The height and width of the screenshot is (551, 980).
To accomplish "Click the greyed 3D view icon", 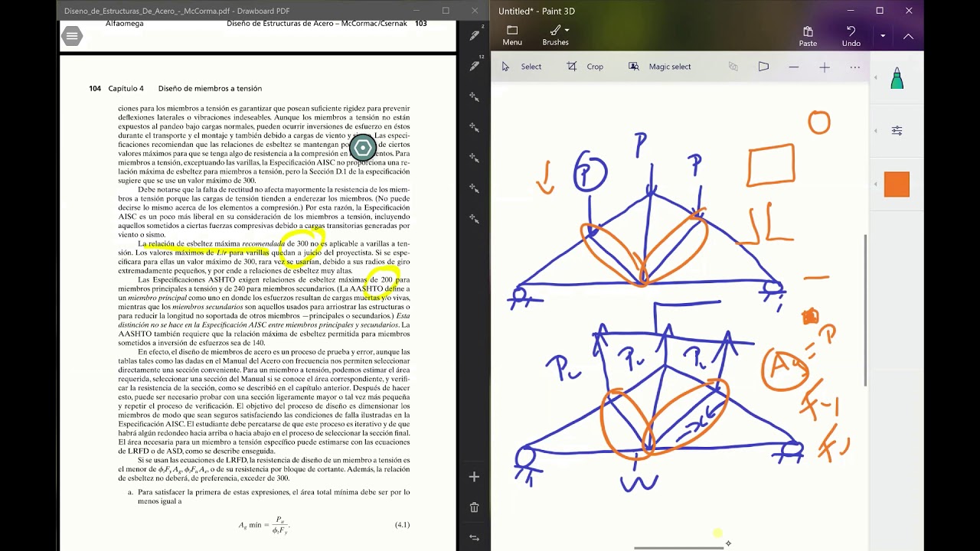I will pyautogui.click(x=733, y=67).
